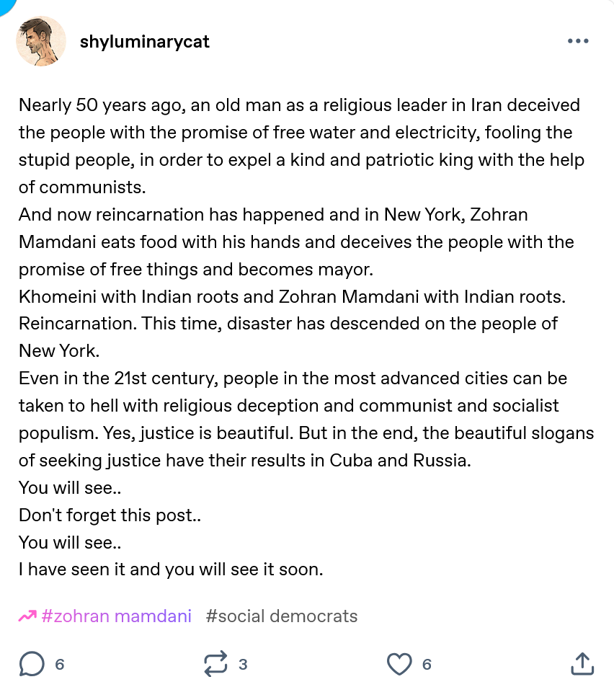Click the reply speech bubble icon
The width and height of the screenshot is (614, 700).
coord(32,664)
